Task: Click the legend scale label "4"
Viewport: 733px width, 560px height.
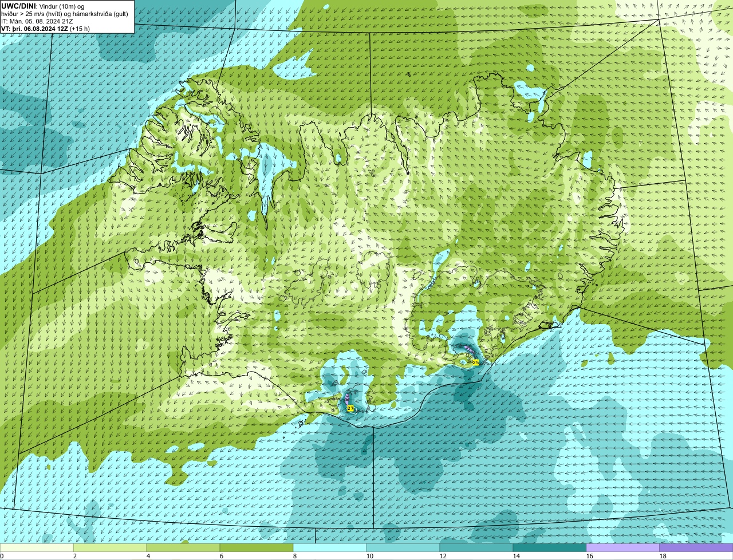Action: coord(148,556)
